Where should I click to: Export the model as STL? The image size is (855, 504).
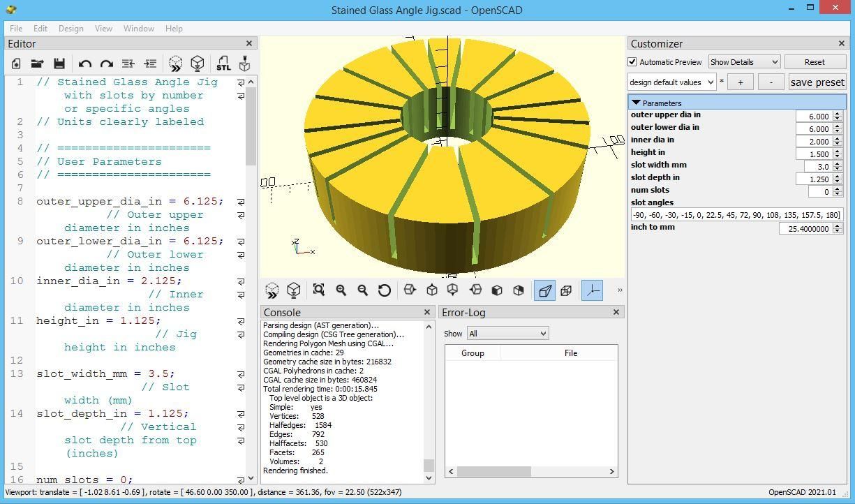tap(223, 64)
